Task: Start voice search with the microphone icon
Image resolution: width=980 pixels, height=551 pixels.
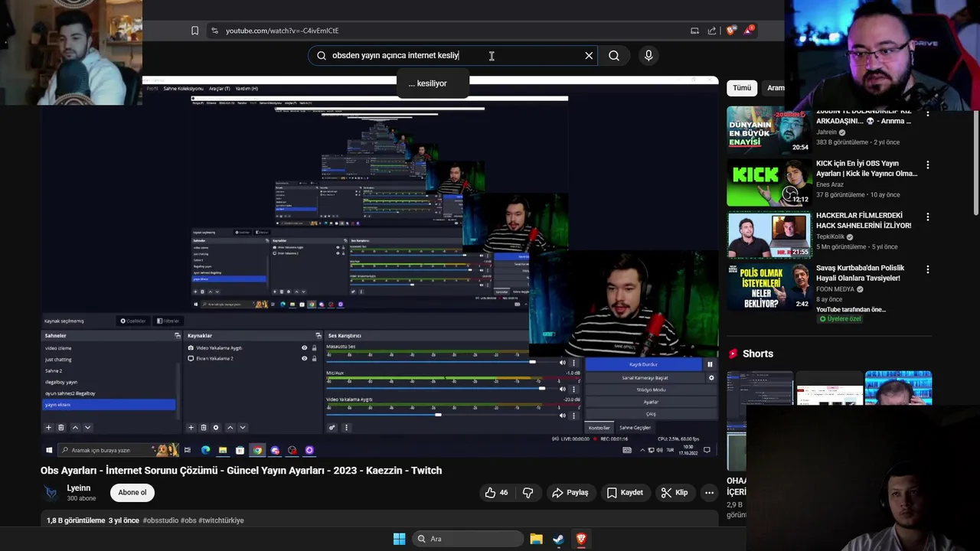Action: tap(648, 55)
